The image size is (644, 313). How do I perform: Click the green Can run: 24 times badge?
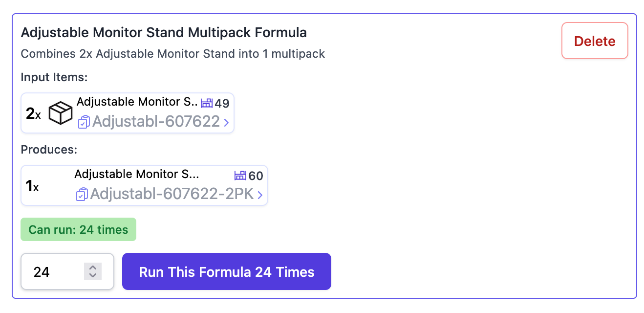point(78,229)
